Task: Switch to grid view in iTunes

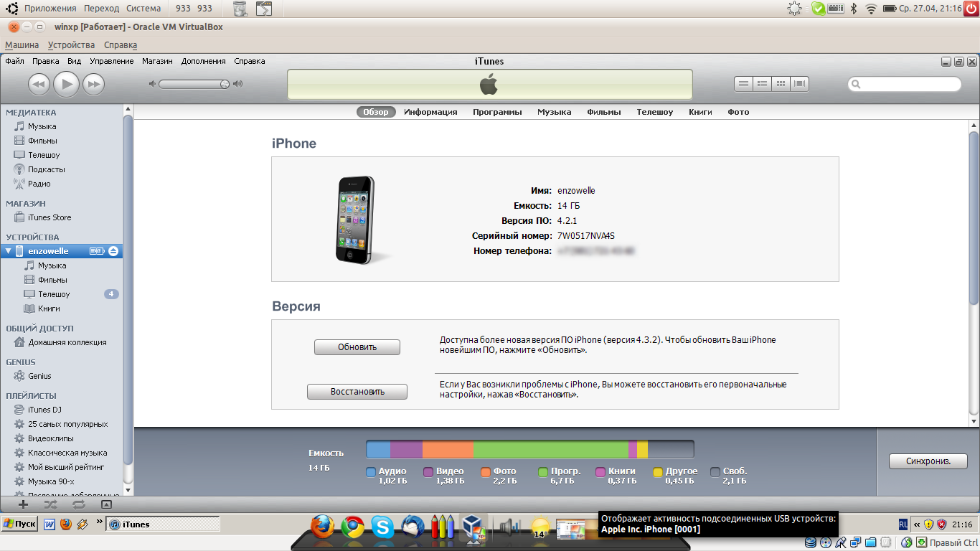Action: (x=781, y=84)
